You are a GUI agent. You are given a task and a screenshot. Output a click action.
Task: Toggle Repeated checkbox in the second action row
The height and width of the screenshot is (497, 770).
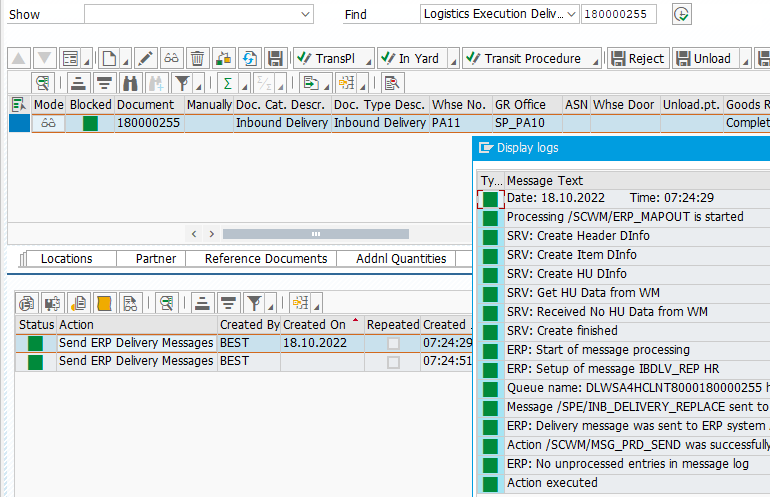[393, 362]
